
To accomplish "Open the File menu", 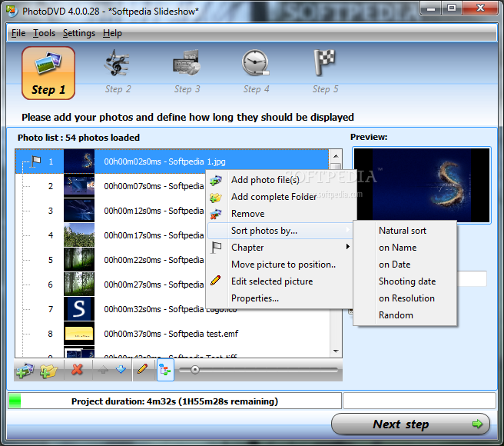I will coord(18,33).
